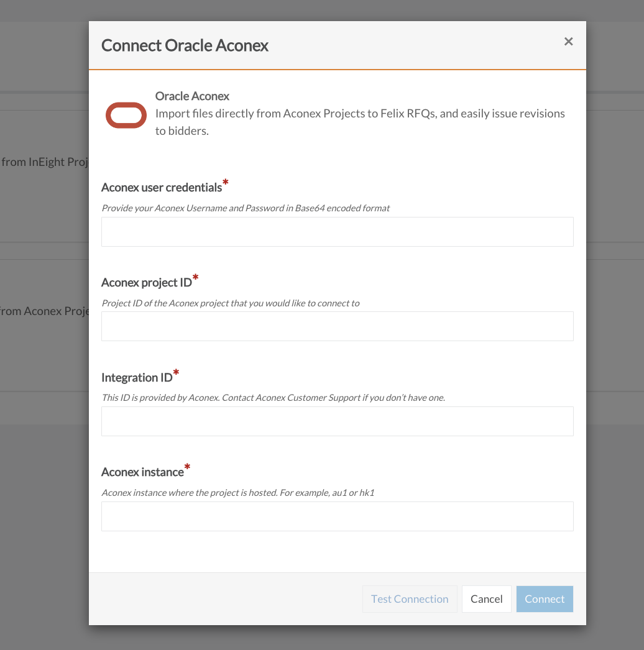Close the Connect Oracle Aconex dialog
Screen dimensions: 644x650
pyautogui.click(x=568, y=42)
